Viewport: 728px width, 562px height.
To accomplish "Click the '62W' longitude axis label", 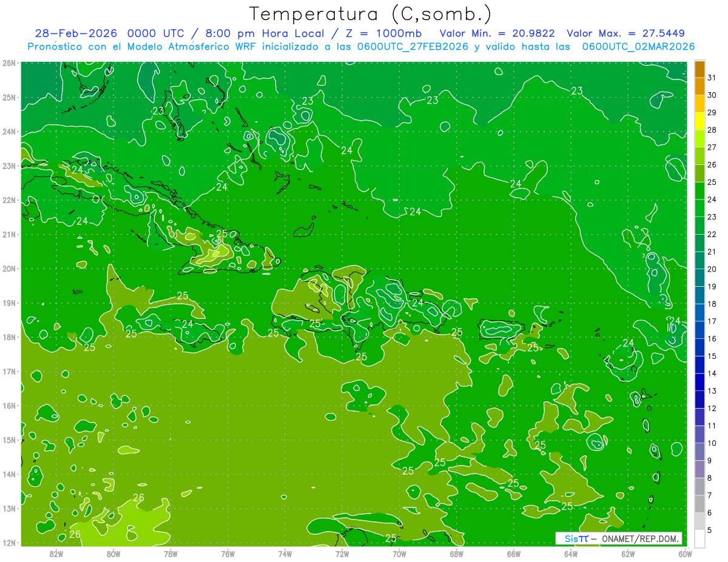I will tap(628, 554).
